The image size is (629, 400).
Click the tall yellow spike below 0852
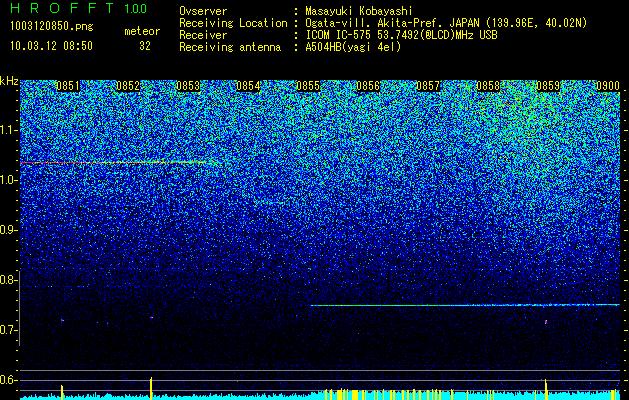click(151, 388)
